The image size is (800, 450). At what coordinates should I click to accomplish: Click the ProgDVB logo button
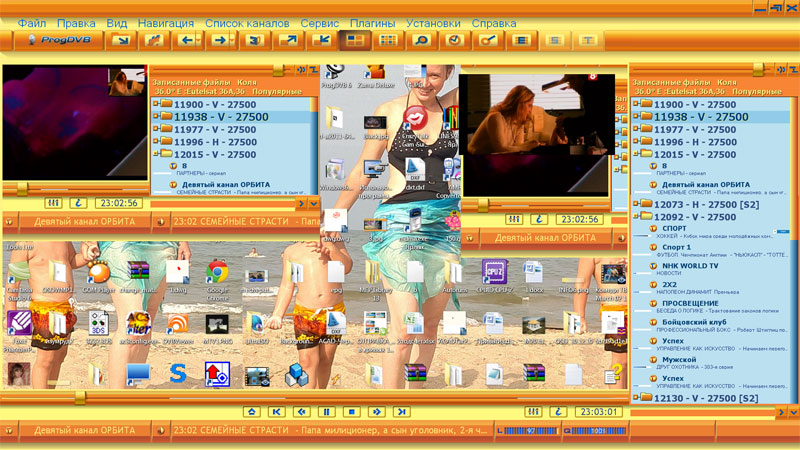(x=53, y=40)
